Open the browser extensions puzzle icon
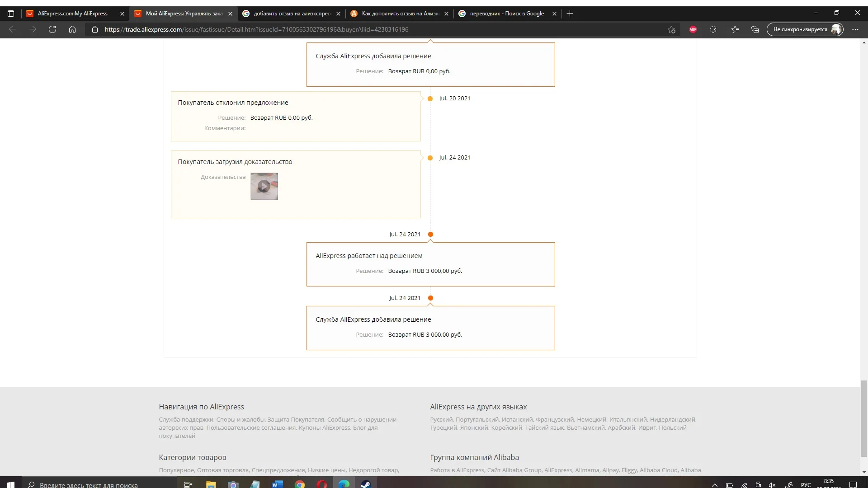Screen dimensions: 868x488 713,29
